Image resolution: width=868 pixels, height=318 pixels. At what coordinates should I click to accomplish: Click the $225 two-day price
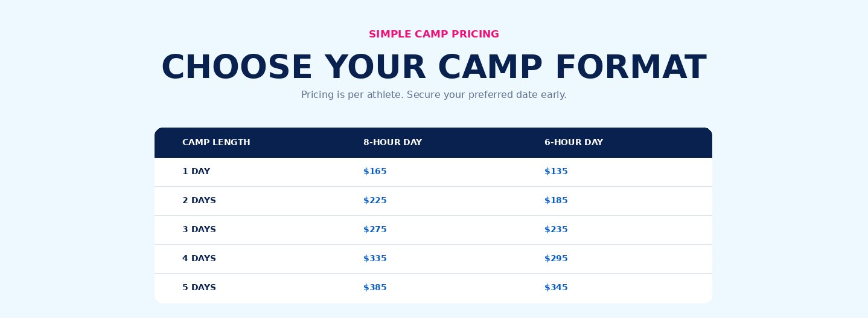point(375,201)
